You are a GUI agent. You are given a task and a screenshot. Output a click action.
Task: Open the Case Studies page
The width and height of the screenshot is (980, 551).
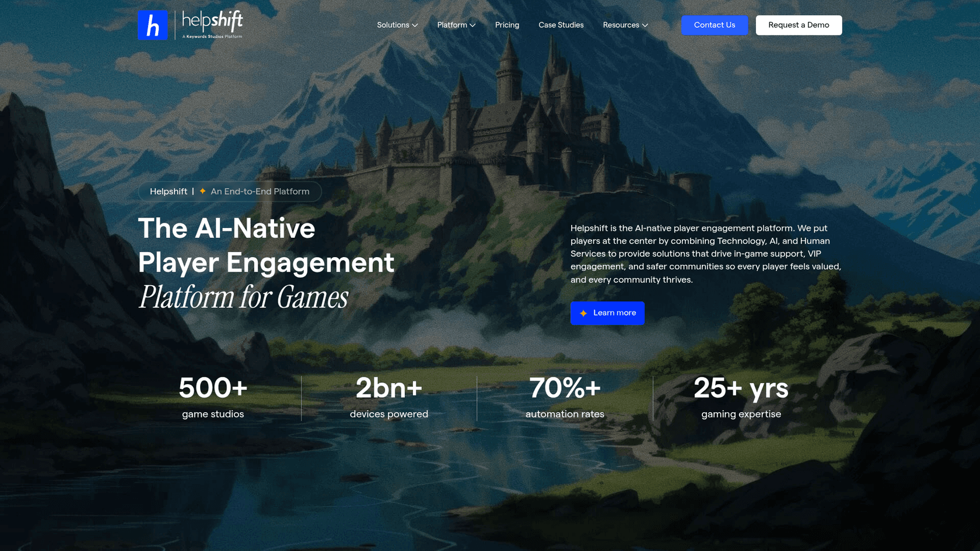click(561, 25)
